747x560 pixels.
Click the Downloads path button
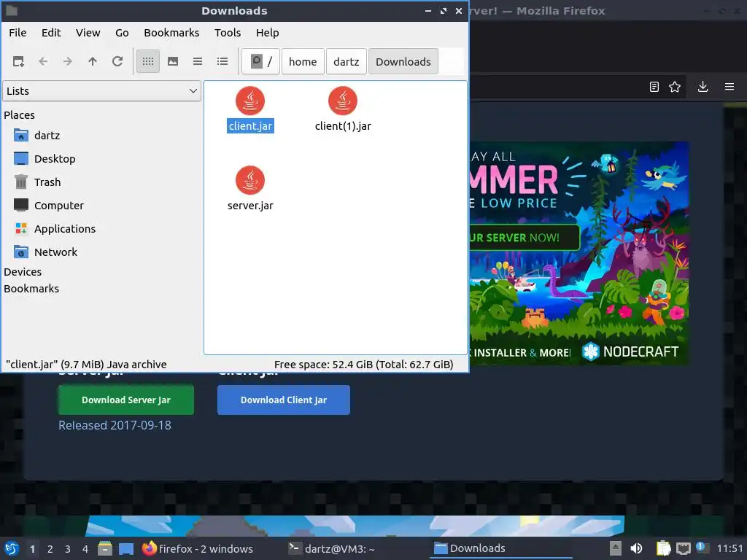(x=403, y=61)
